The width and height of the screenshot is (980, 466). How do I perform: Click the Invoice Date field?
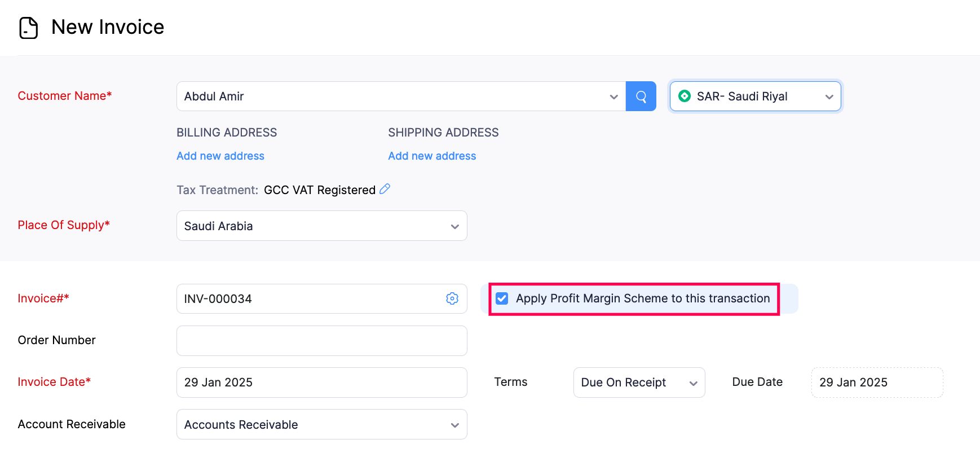click(321, 383)
